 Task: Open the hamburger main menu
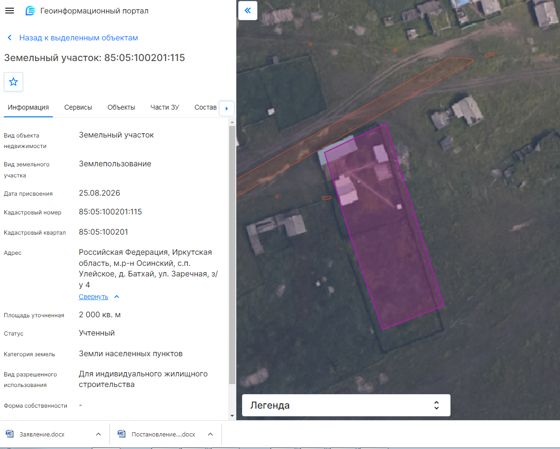pos(10,11)
